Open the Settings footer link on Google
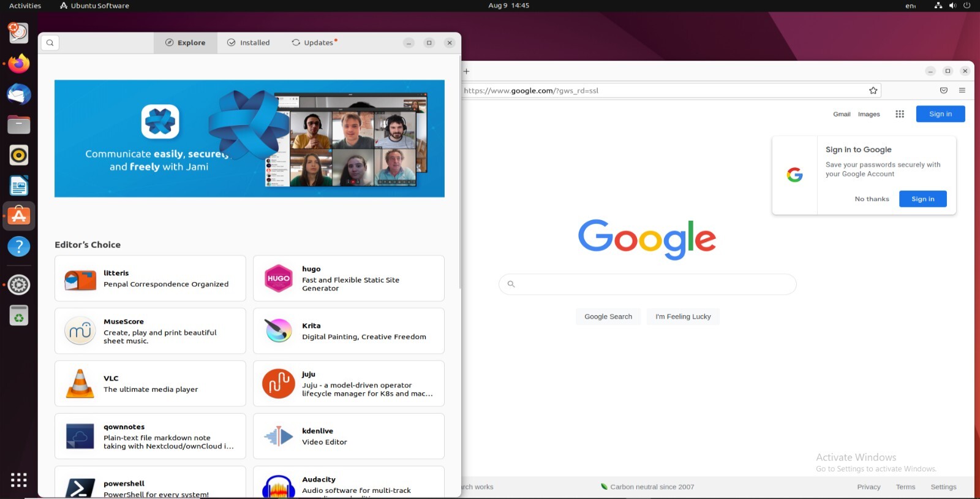The image size is (980, 499). click(x=943, y=487)
